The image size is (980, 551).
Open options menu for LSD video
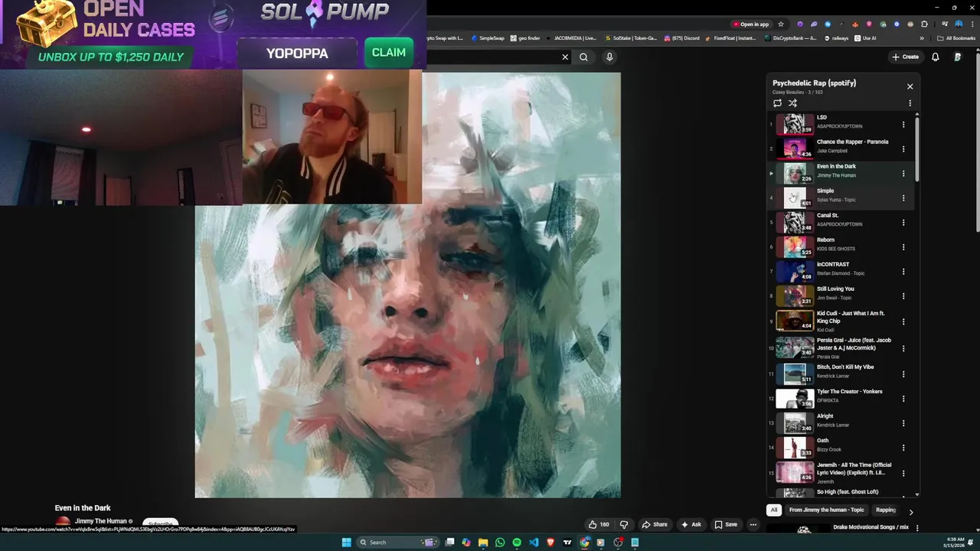(903, 125)
